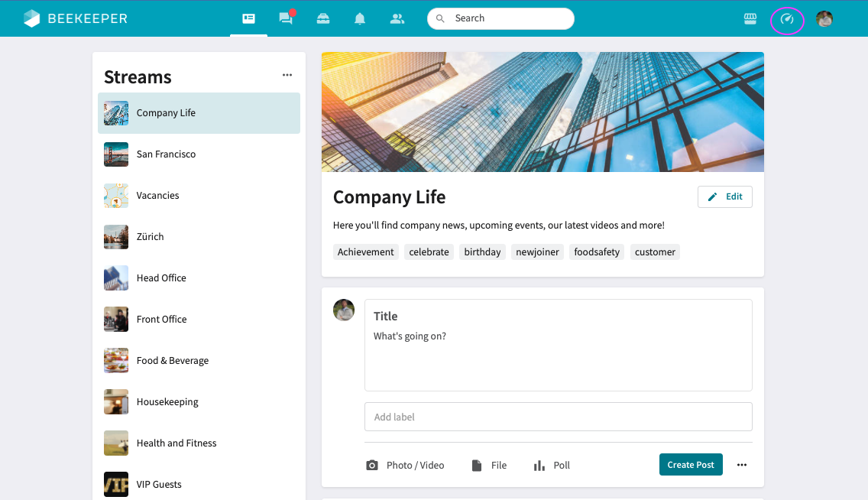Click the circled dashboard speedometer icon

(787, 21)
